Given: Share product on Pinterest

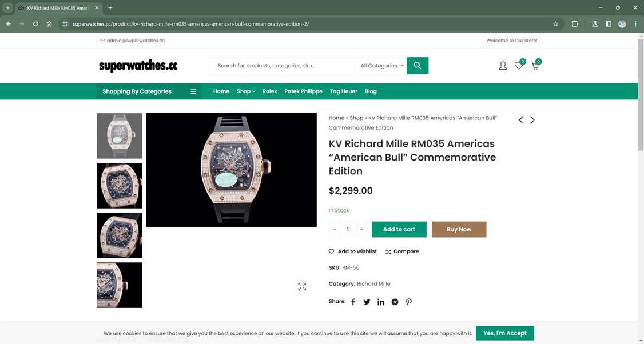Looking at the screenshot, I should click(x=409, y=302).
